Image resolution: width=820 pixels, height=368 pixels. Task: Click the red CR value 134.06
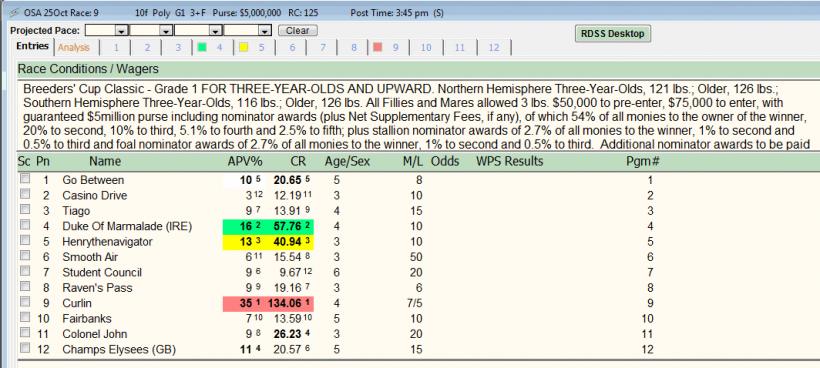[285, 303]
